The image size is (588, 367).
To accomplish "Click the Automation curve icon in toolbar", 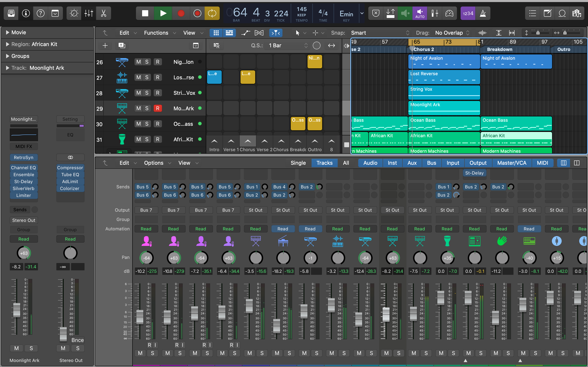I will pos(245,33).
